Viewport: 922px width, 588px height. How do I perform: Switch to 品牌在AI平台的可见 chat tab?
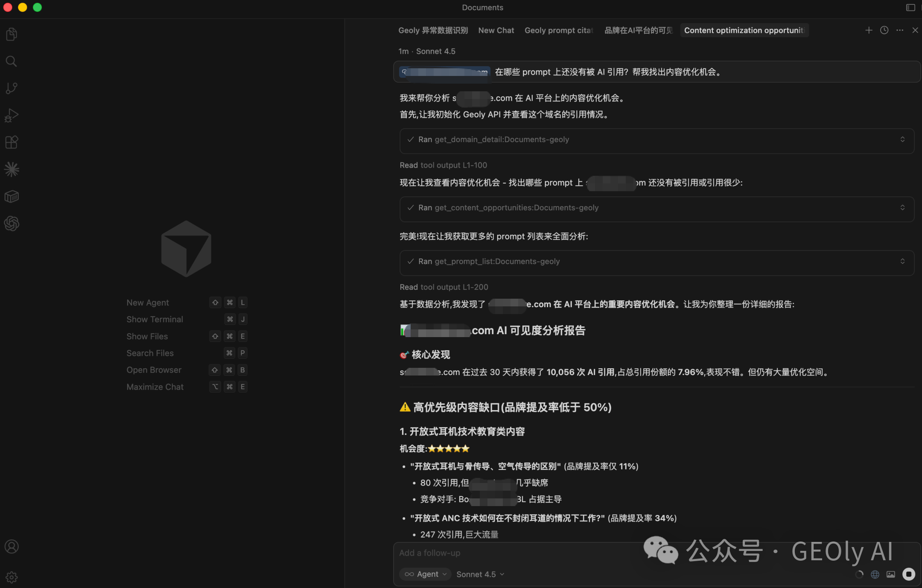click(638, 30)
